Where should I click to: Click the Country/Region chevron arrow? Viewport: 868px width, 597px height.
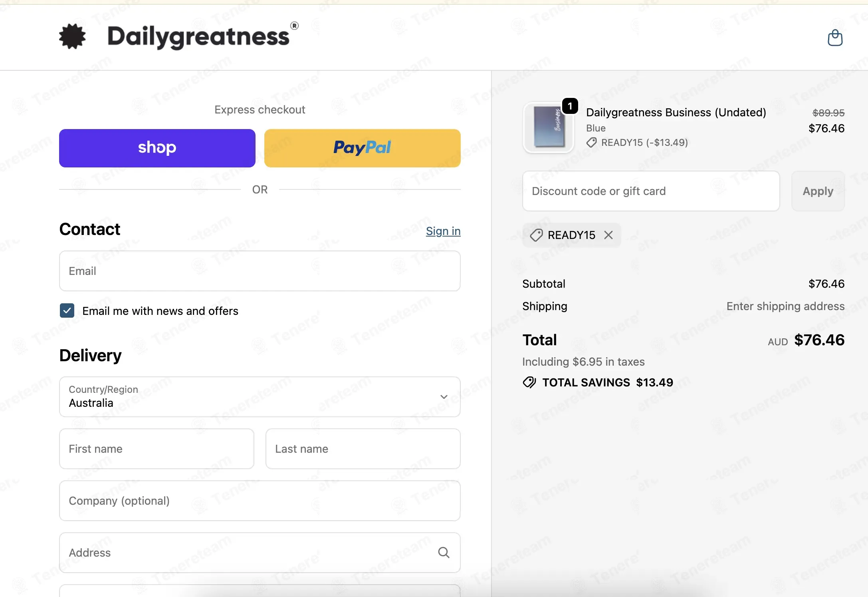coord(444,397)
